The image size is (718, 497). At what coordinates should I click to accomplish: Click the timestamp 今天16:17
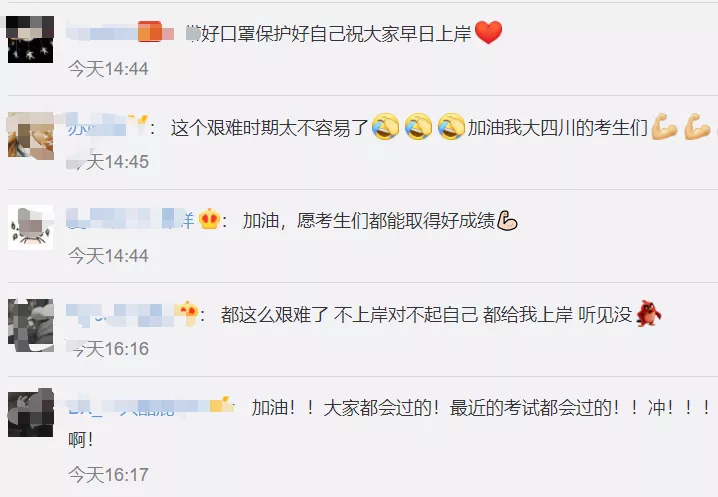coord(108,475)
